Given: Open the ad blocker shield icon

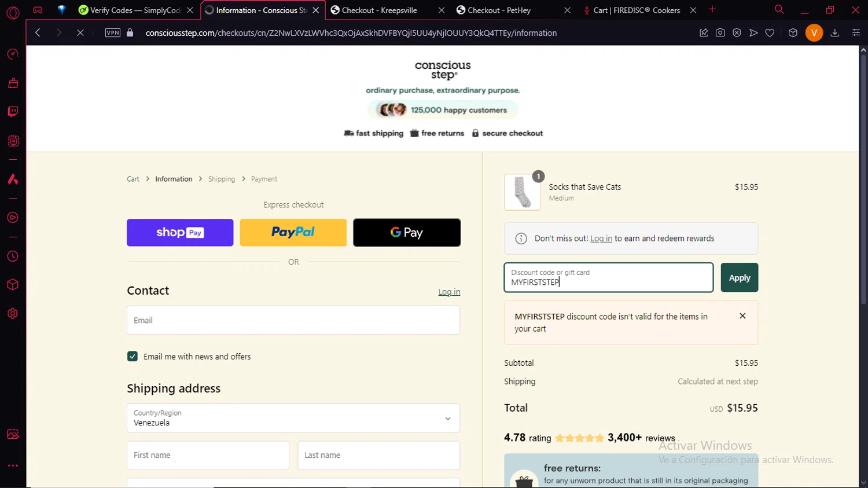Looking at the screenshot, I should coord(737,33).
